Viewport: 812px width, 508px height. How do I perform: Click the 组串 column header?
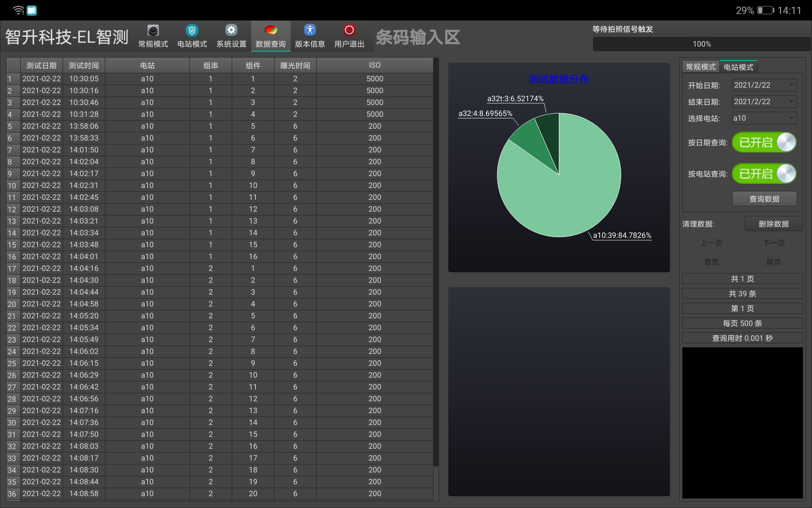tap(211, 66)
